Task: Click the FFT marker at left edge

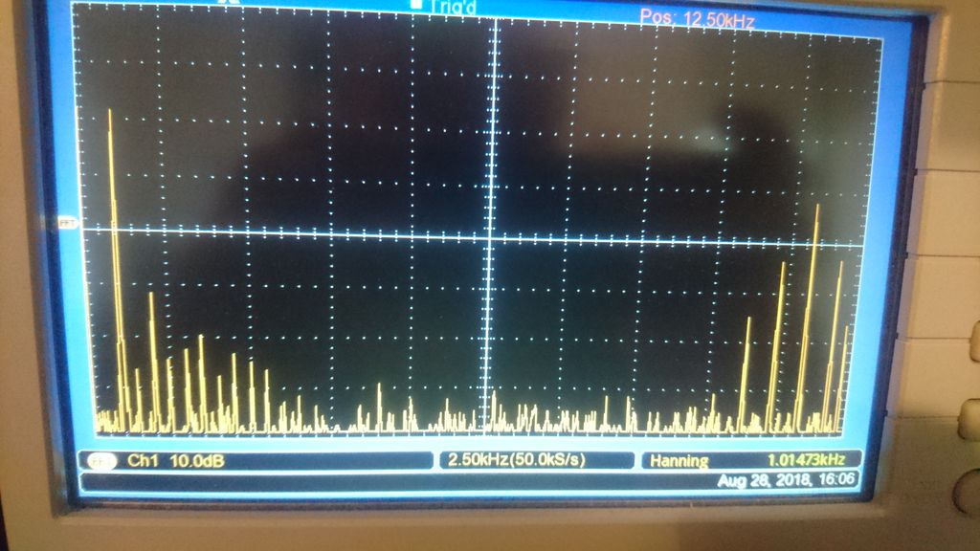Action: tap(68, 222)
